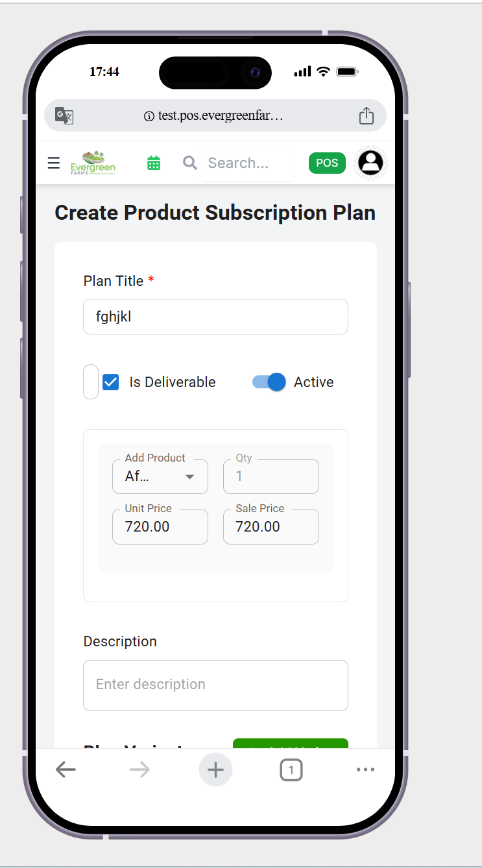Viewport: 482px width, 868px height.
Task: Tap the Evergreen Farms logo
Action: (x=93, y=163)
